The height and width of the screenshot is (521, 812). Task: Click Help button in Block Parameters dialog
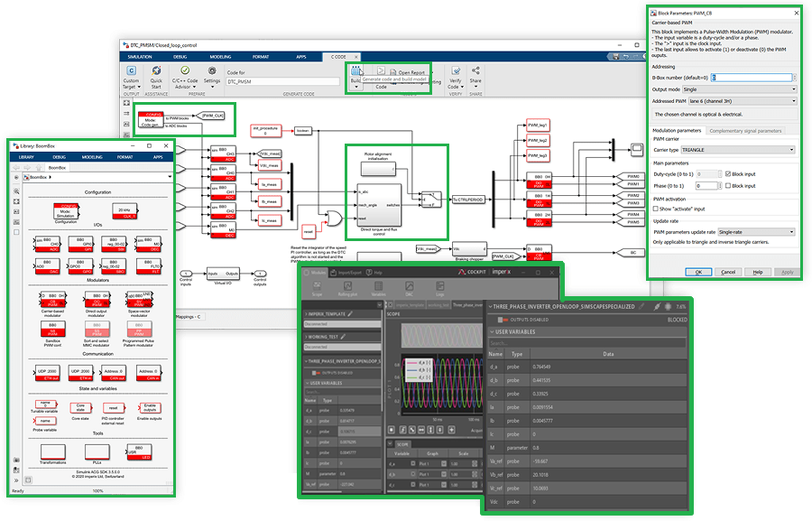[x=757, y=272]
